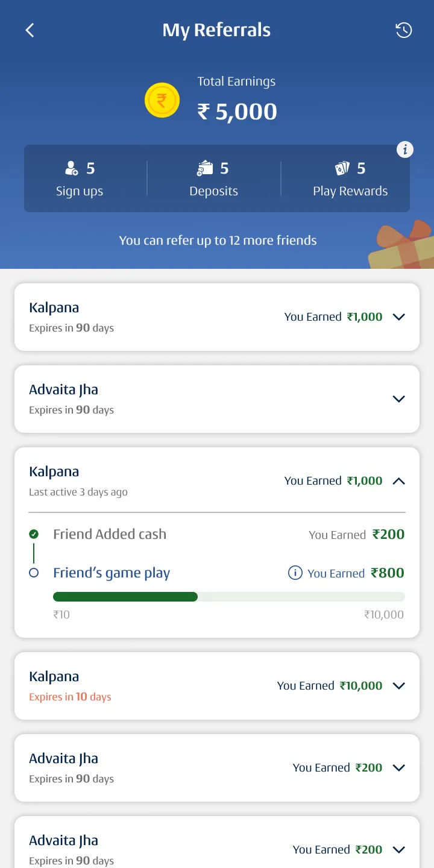Click the game play progress bar
This screenshot has height=868, width=434.
point(228,597)
